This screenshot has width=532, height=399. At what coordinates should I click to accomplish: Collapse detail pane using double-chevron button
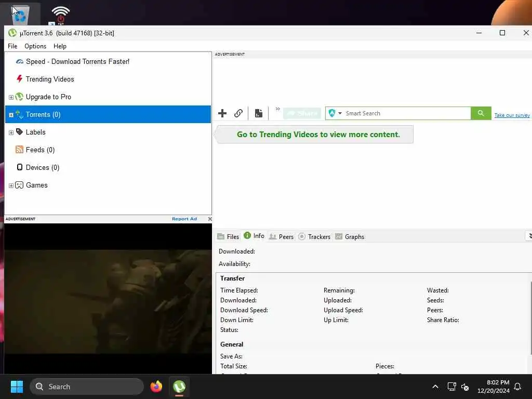(529, 236)
